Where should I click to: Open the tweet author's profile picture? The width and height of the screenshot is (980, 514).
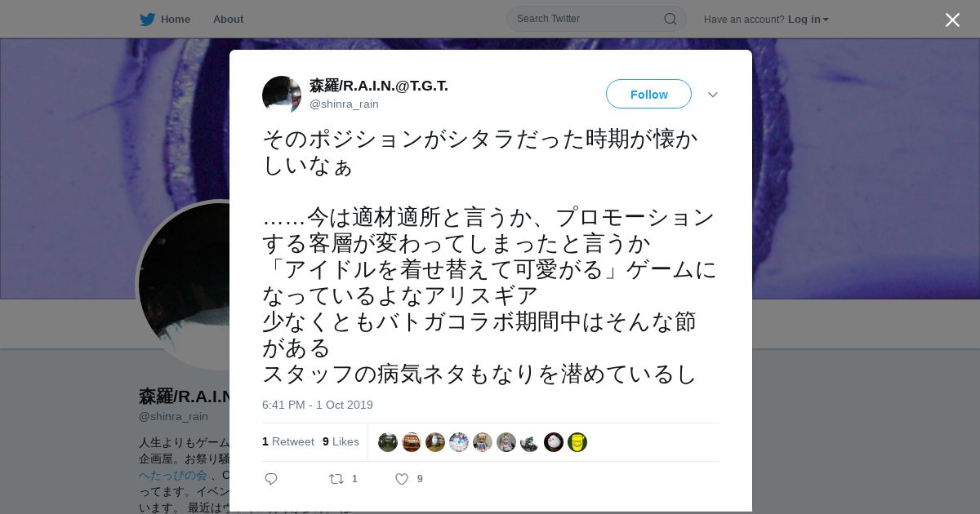tap(282, 95)
